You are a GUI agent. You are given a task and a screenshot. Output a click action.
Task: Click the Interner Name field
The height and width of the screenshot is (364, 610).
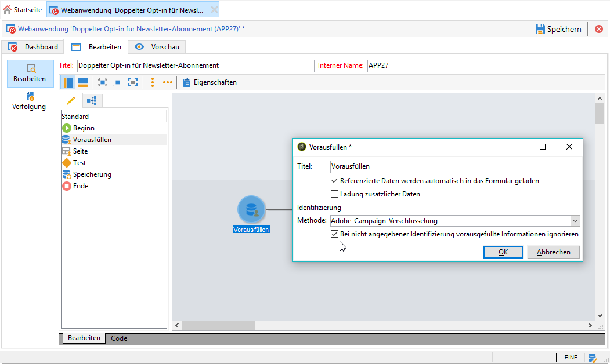pyautogui.click(x=486, y=65)
